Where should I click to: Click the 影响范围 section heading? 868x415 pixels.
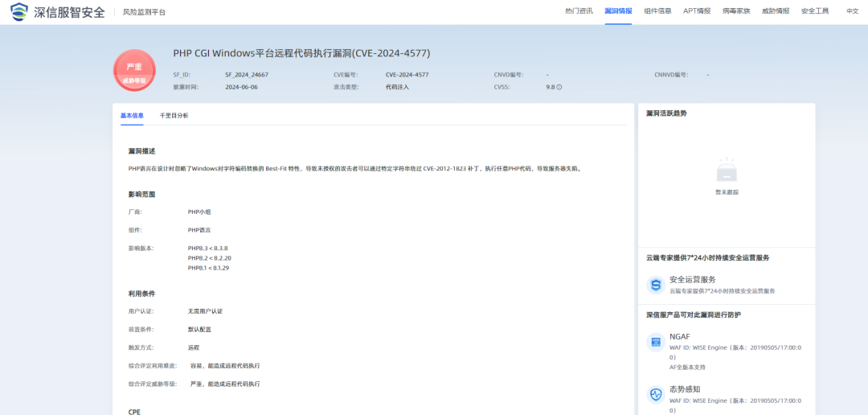[141, 195]
